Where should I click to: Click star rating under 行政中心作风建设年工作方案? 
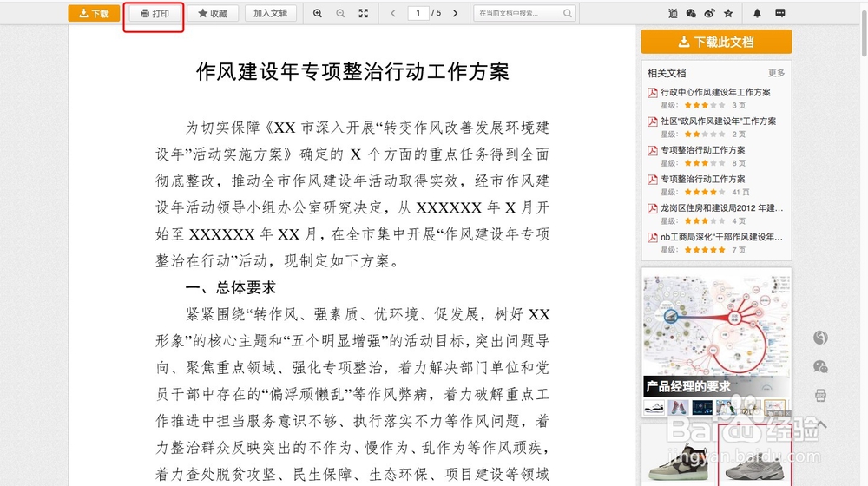(x=705, y=105)
